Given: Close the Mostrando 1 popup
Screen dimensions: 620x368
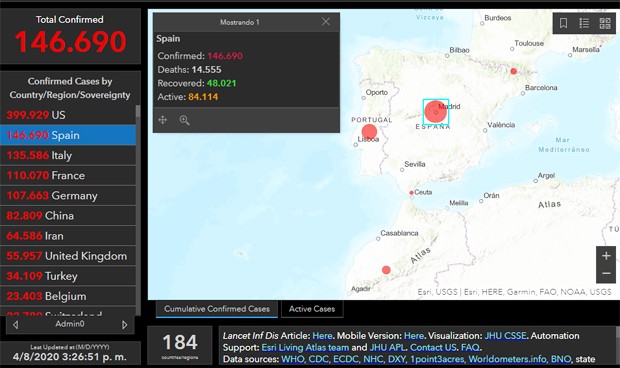Looking at the screenshot, I should point(326,22).
